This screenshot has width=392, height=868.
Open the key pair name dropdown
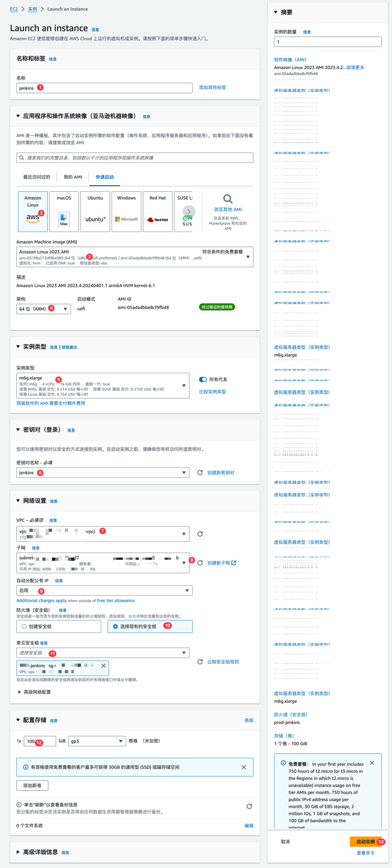point(103,473)
